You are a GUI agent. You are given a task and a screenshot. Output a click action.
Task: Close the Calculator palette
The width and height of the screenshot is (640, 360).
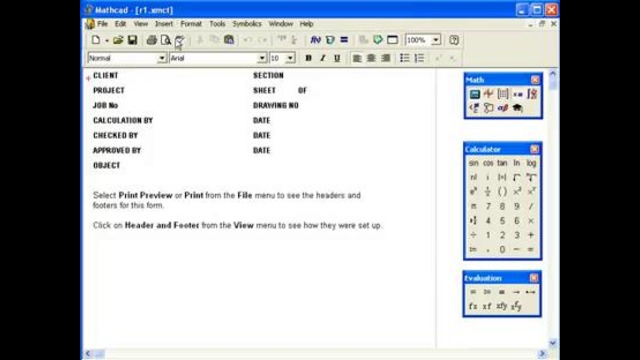[534, 149]
